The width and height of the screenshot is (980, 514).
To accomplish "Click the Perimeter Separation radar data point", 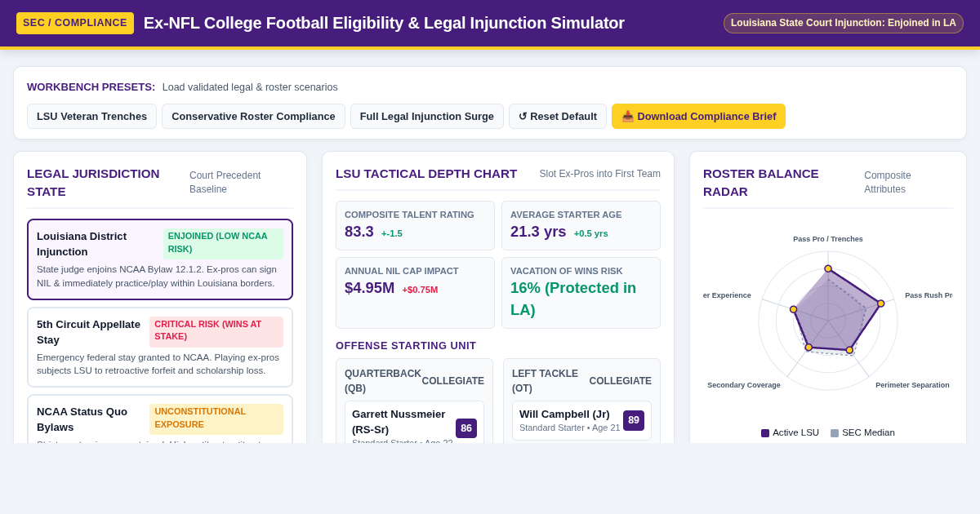I will click(849, 350).
